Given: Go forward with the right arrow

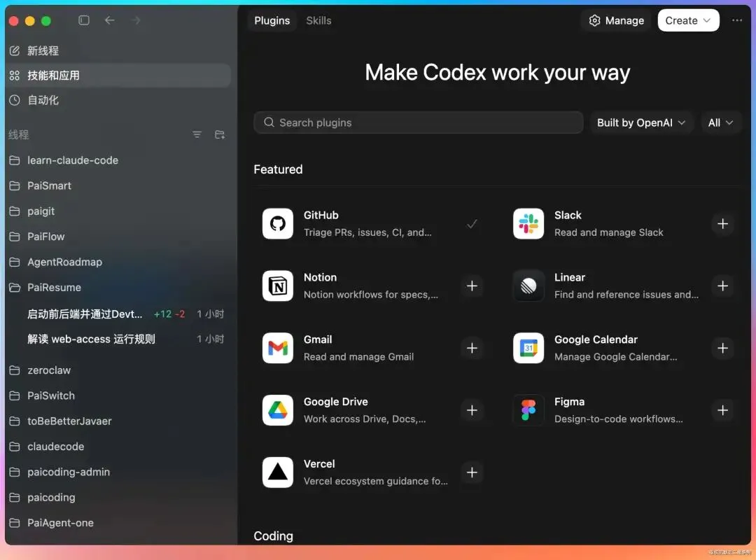Looking at the screenshot, I should click(x=136, y=20).
